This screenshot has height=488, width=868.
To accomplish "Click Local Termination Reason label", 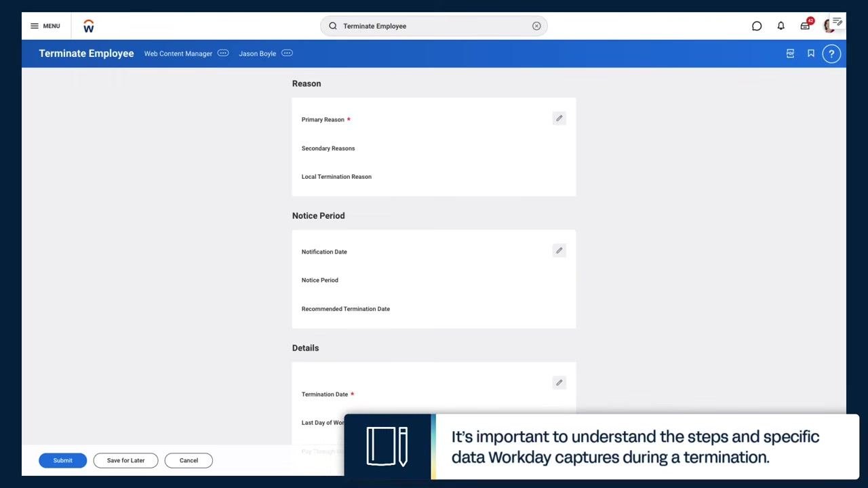I will coord(336,177).
